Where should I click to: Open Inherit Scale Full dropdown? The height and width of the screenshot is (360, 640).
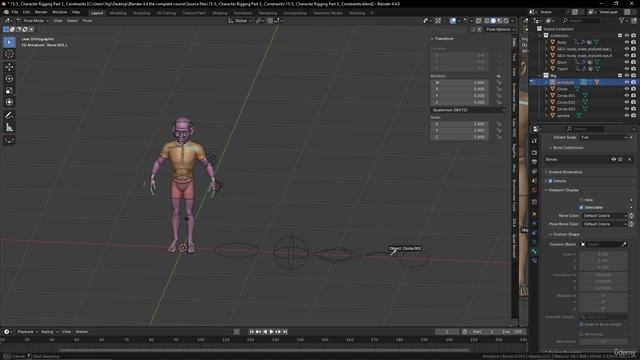pos(605,138)
